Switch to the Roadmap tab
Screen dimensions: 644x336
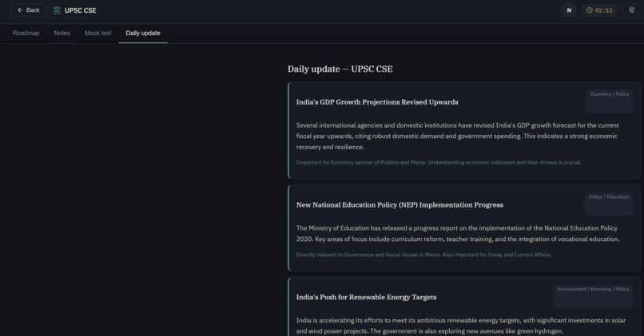pos(26,34)
